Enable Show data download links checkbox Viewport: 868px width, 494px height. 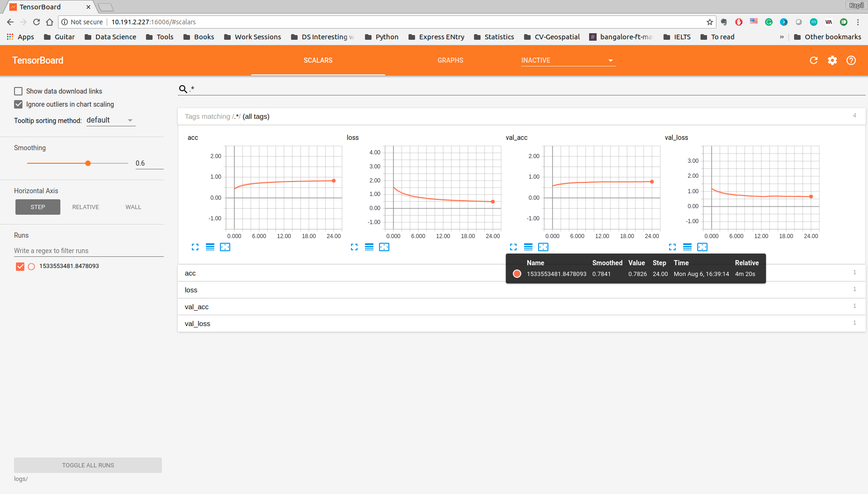tap(18, 91)
